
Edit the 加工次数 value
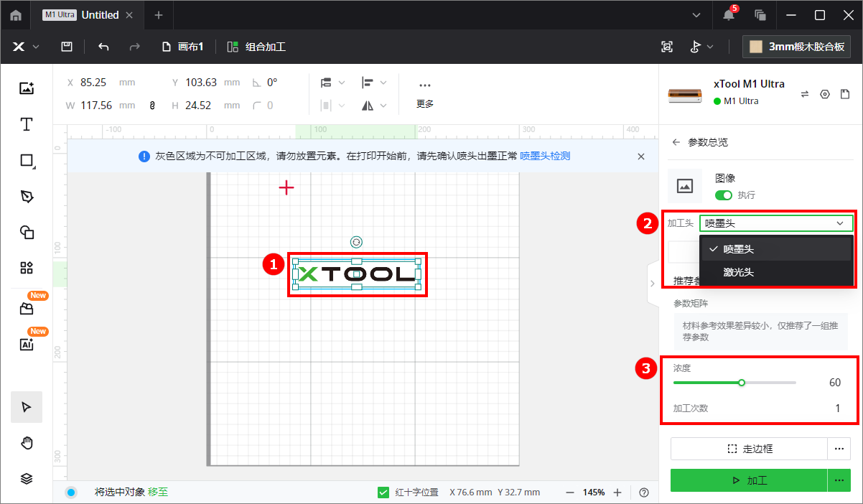(x=837, y=409)
